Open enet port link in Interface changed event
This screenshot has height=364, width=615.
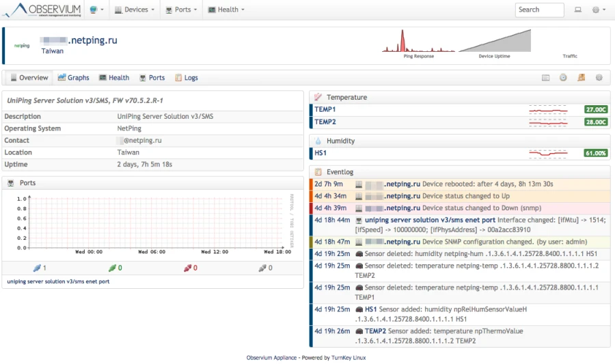(430, 220)
